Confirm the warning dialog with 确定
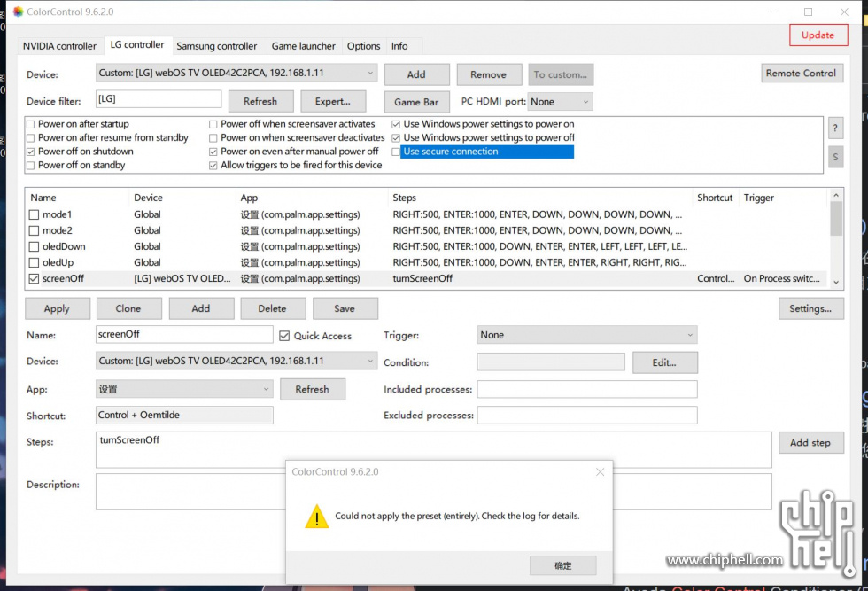Viewport: 868px width, 591px height. (x=563, y=565)
